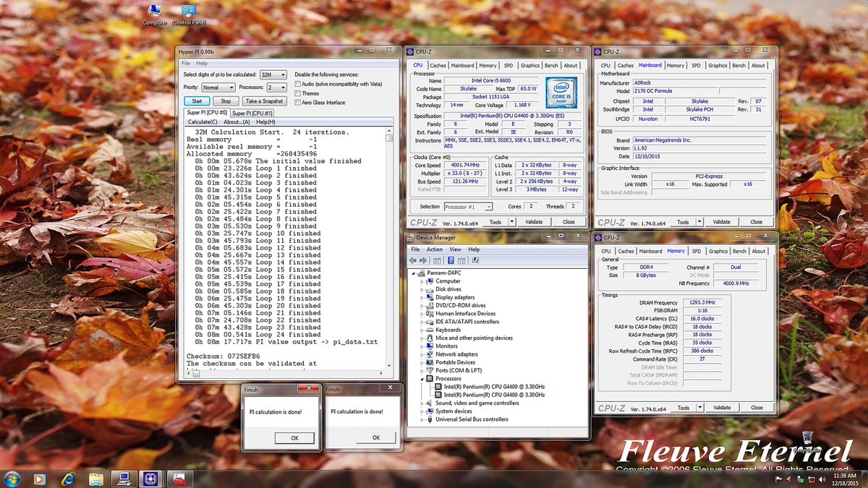Open the Caches tab in CPU-Z Processor window
Viewport: 868px width, 488px height.
coord(438,65)
